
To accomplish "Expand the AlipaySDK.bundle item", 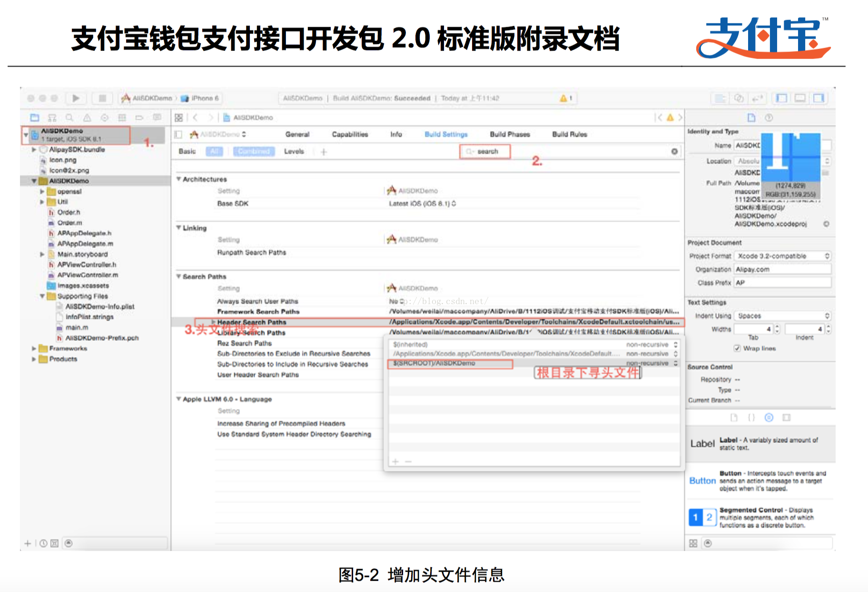I will tap(34, 149).
